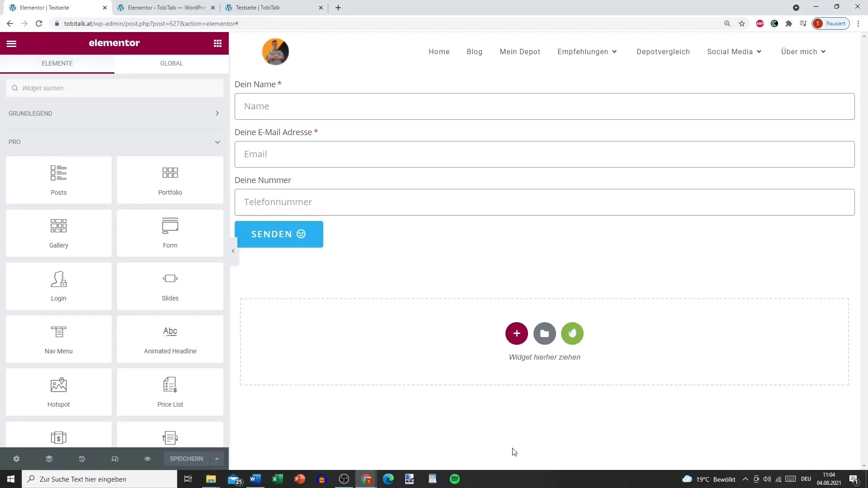
Task: Open the revision history icon
Action: [x=82, y=459]
